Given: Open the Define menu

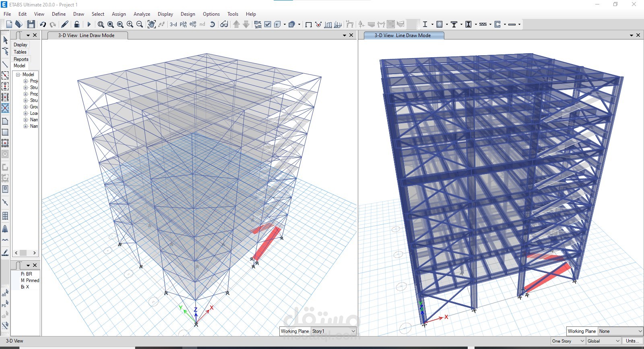Looking at the screenshot, I should [x=59, y=14].
